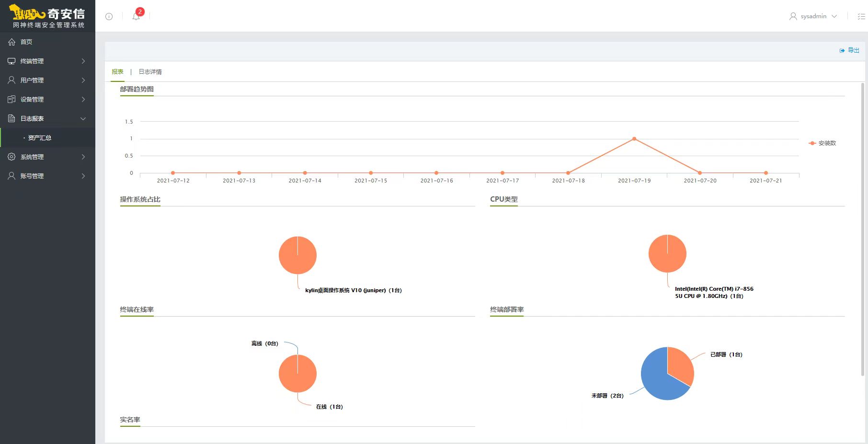The width and height of the screenshot is (868, 444).
Task: Click the 离线 (0台) label
Action: tap(264, 343)
